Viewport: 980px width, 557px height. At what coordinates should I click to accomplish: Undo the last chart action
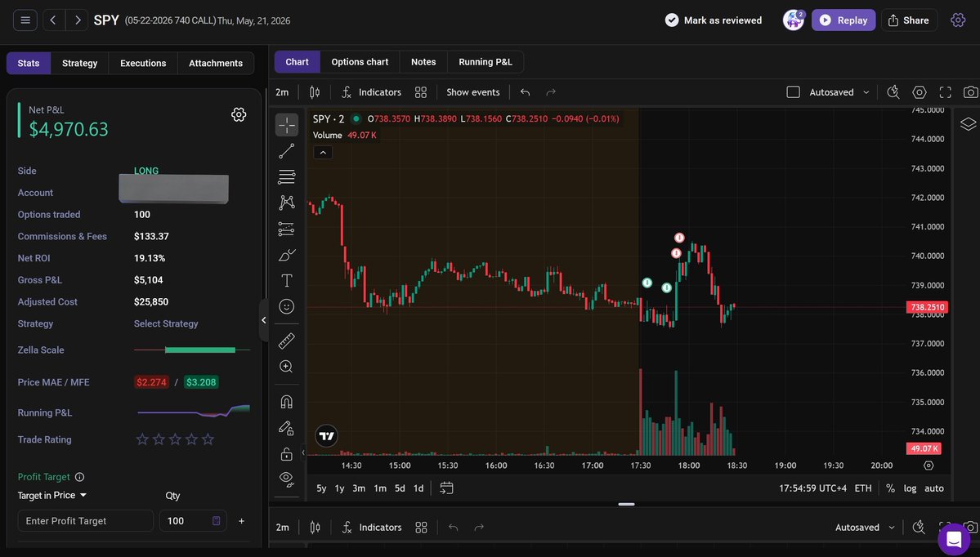525,92
